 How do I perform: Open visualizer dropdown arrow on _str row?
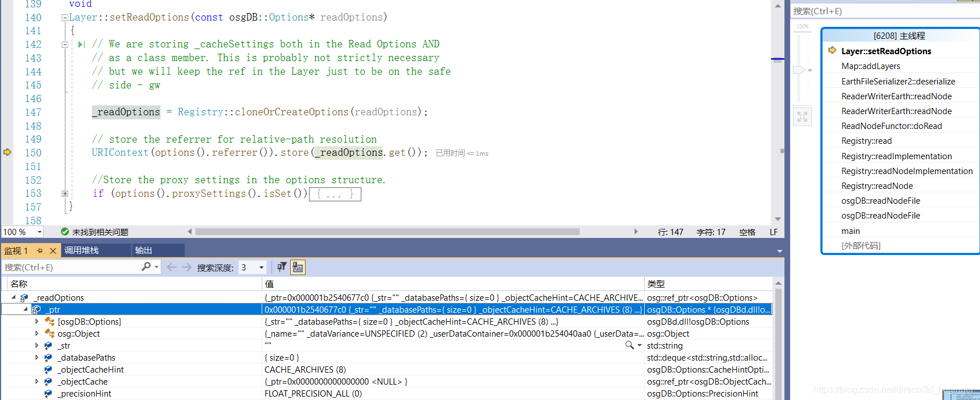tap(640, 346)
